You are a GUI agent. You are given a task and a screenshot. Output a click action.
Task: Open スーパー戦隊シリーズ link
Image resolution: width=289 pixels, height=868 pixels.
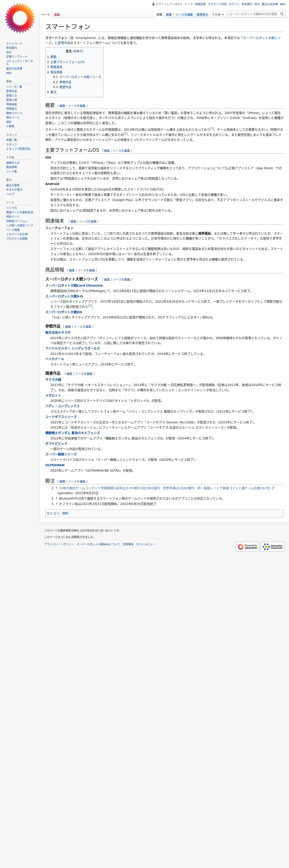(61, 454)
